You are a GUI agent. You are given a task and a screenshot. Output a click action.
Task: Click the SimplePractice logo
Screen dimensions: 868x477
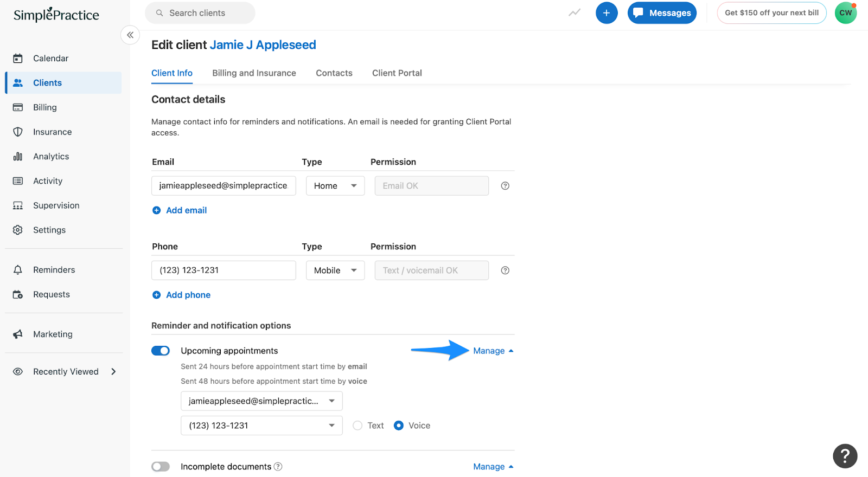click(x=56, y=15)
